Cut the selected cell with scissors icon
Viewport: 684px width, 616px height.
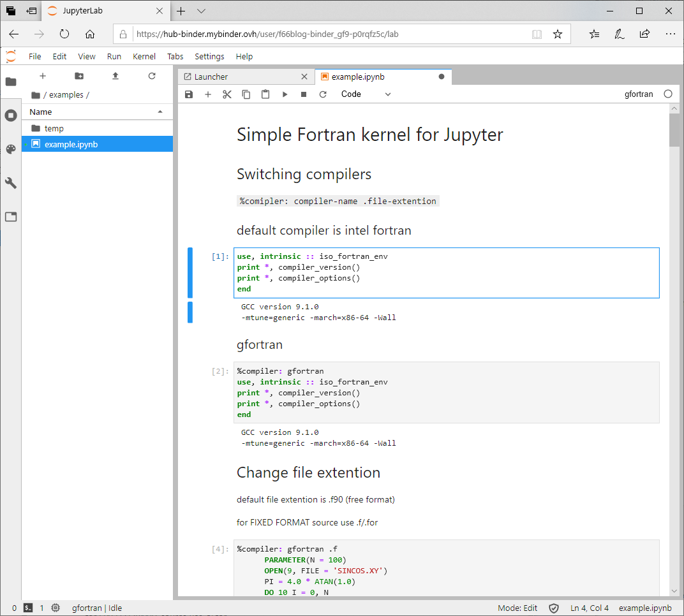pos(227,94)
